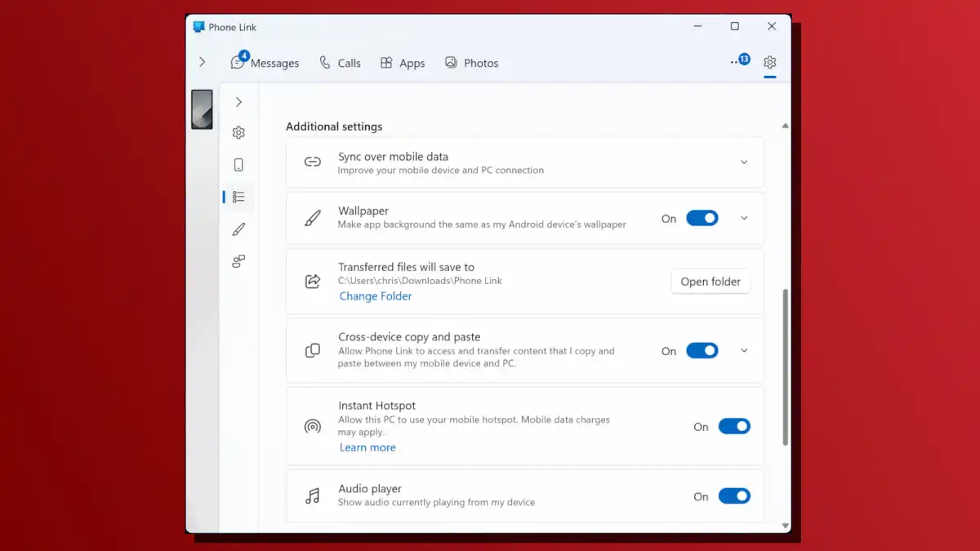Click the notifications icon with 13 badge
Image resolution: width=980 pixels, height=551 pixels.
pyautogui.click(x=739, y=61)
